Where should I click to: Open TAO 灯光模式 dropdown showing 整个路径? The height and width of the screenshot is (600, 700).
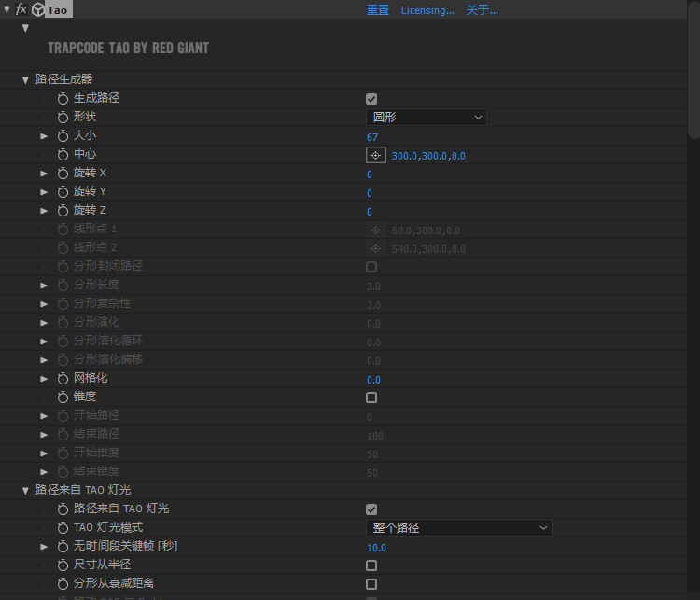(459, 527)
